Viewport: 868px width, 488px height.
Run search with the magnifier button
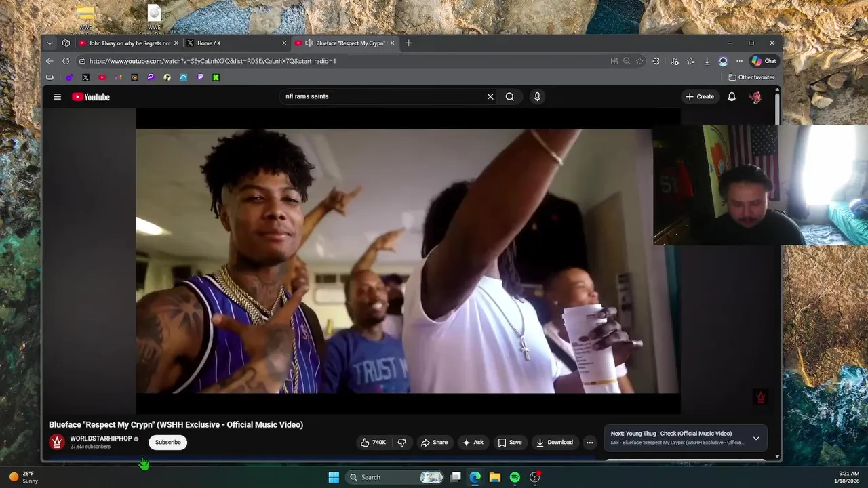tap(510, 96)
